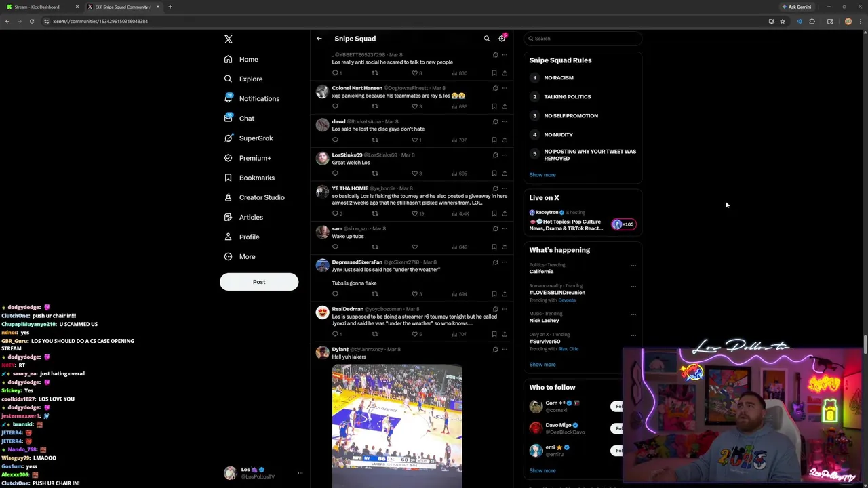
Task: Open more options on Colonel Kurt Hansen's post
Action: tap(505, 88)
